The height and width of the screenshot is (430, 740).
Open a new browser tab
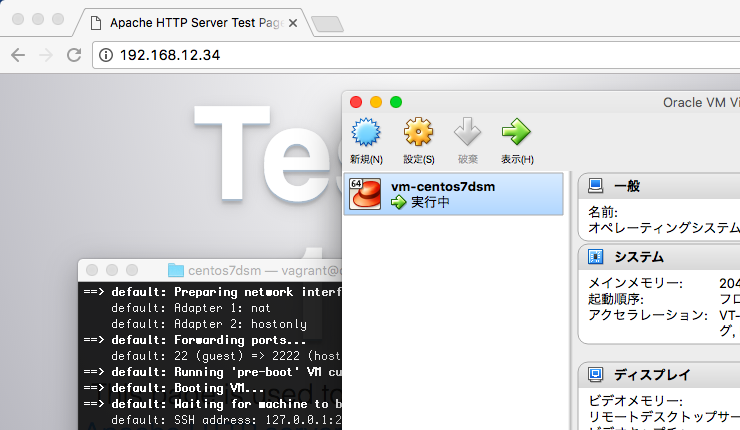pyautogui.click(x=328, y=24)
